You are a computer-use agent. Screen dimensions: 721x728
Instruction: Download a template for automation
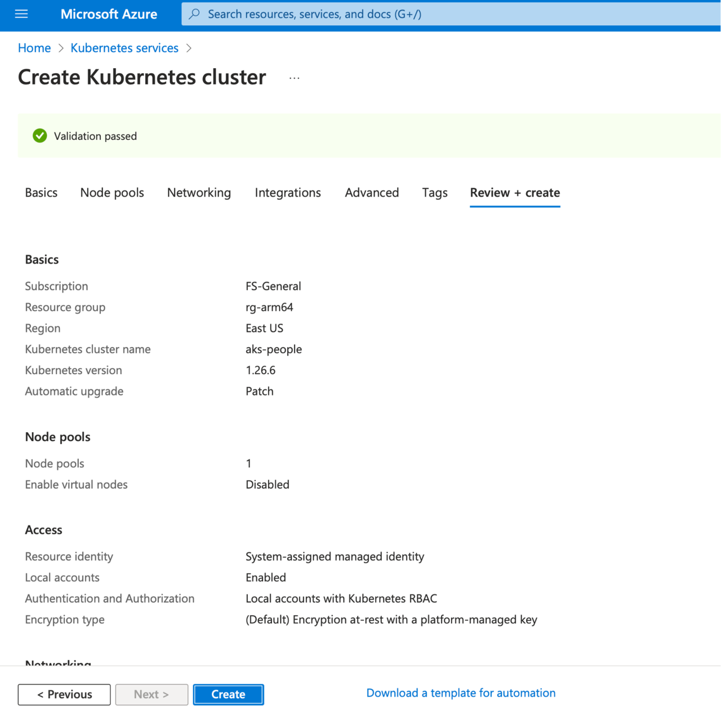click(x=461, y=693)
